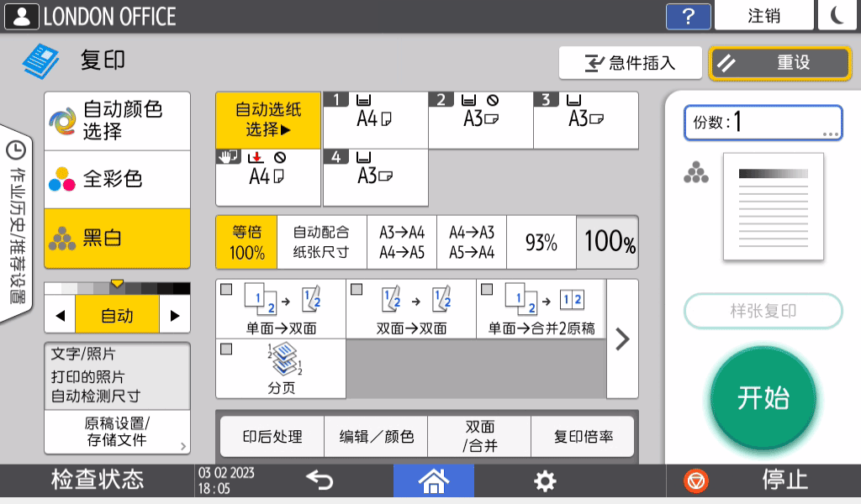Enable 单面→双面 one to two sided copying
Viewport: 861px width, 504px height.
(283, 308)
